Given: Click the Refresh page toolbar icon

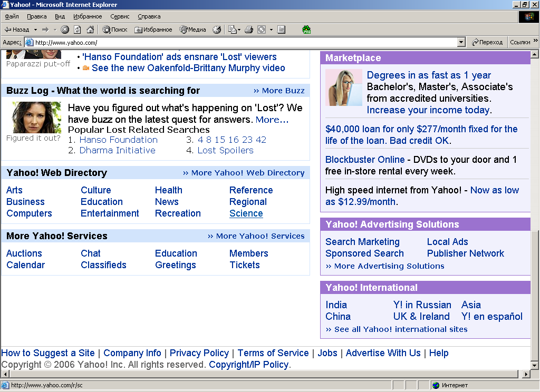Looking at the screenshot, I should click(78, 30).
